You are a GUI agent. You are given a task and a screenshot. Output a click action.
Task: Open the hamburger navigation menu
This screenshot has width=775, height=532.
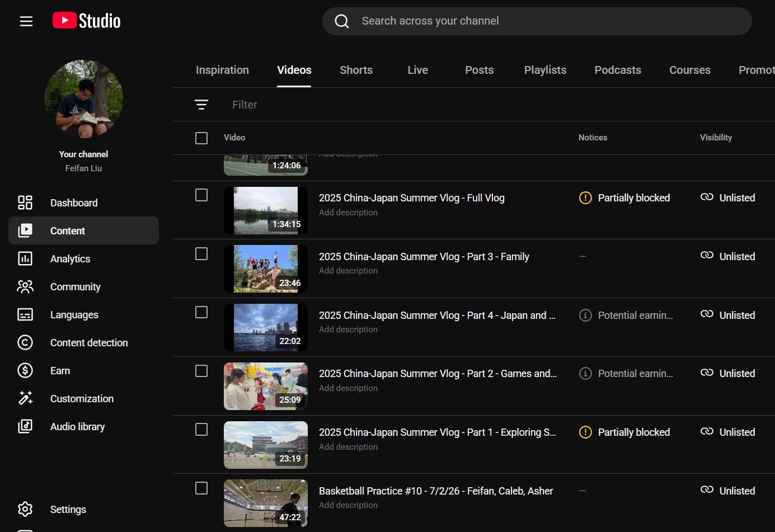pos(26,21)
